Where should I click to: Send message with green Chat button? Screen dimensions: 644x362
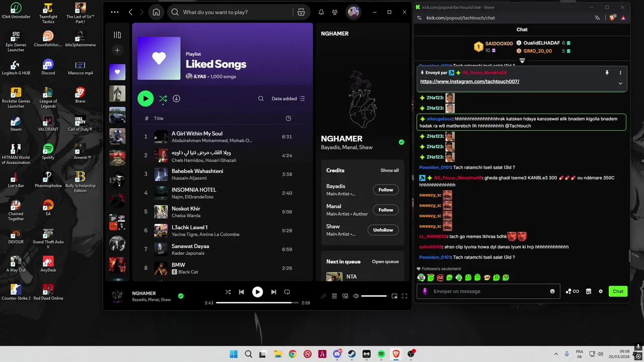[618, 291]
